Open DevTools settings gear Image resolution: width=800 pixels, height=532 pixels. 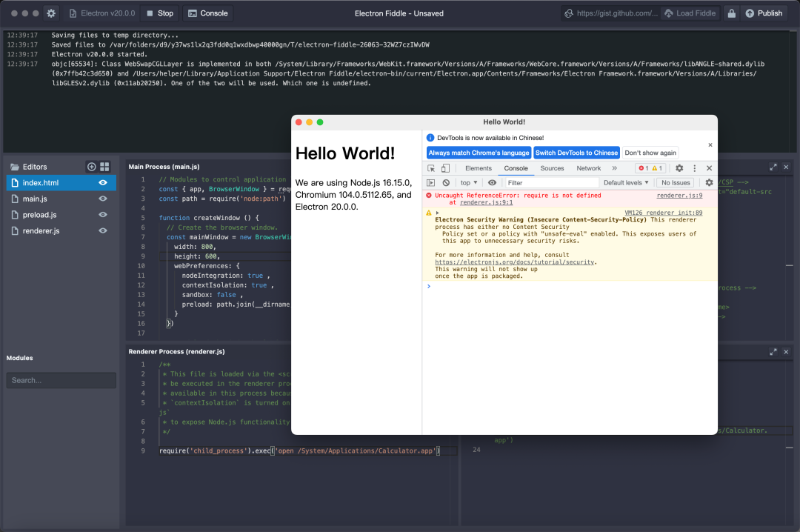coord(679,168)
